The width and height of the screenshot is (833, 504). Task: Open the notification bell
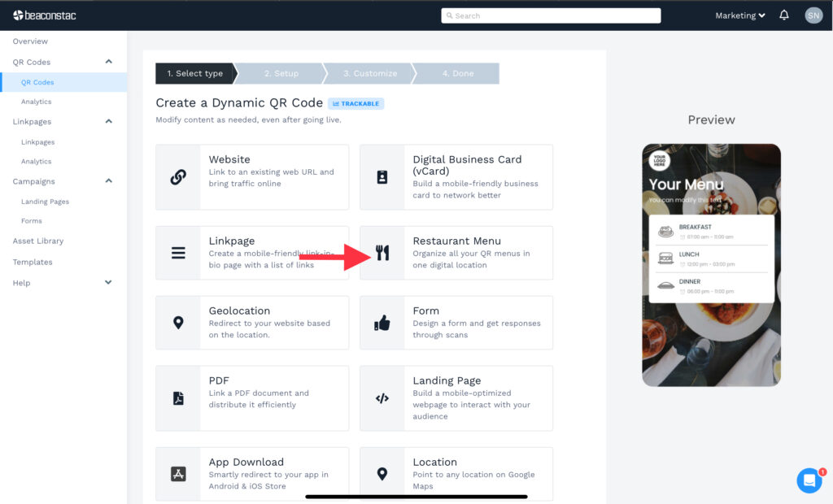[783, 15]
